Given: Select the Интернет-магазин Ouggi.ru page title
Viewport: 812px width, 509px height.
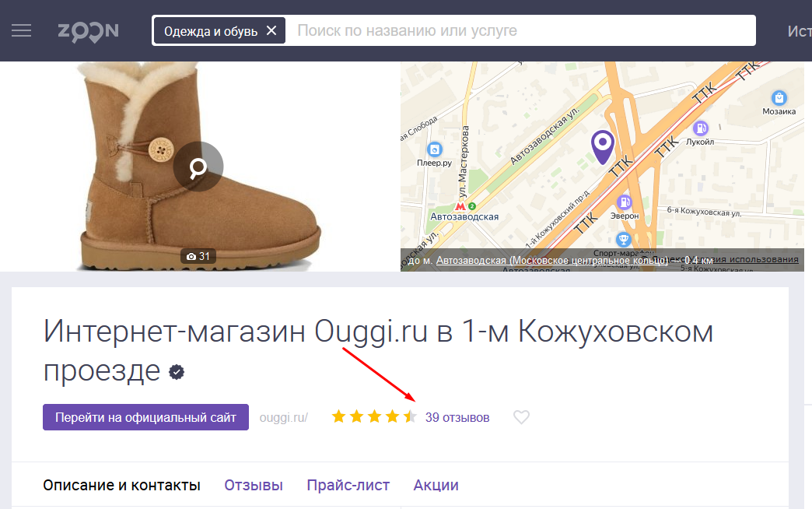Looking at the screenshot, I should pos(378,350).
